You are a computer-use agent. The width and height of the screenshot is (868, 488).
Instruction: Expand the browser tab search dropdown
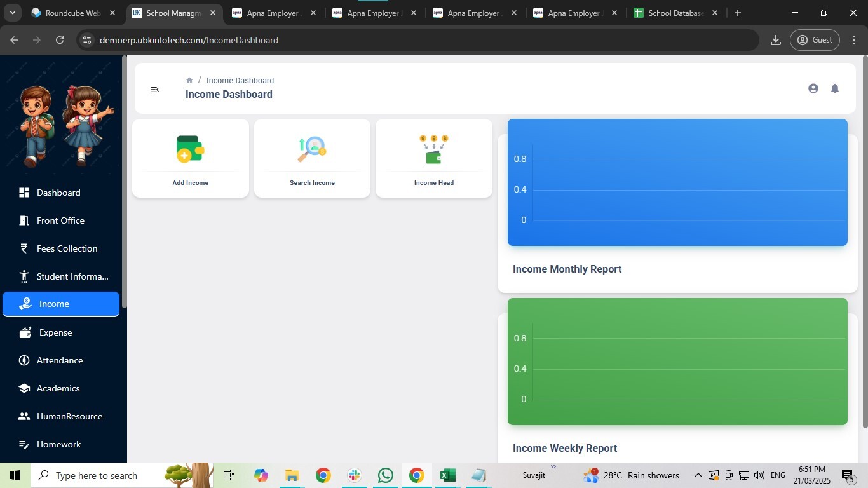click(x=12, y=13)
